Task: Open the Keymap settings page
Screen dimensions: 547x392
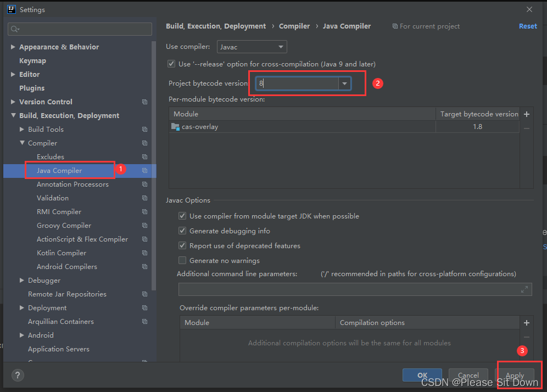Action: click(x=32, y=61)
